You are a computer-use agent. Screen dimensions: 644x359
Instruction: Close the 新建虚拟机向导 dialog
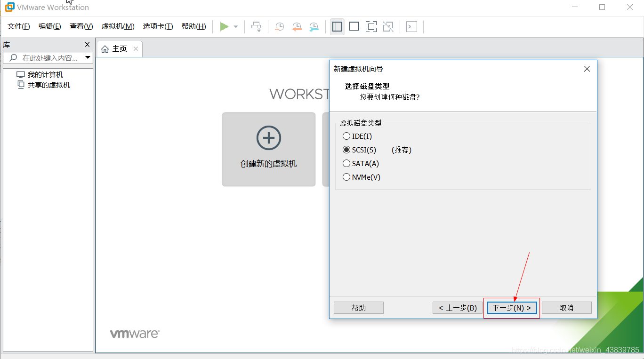point(587,69)
